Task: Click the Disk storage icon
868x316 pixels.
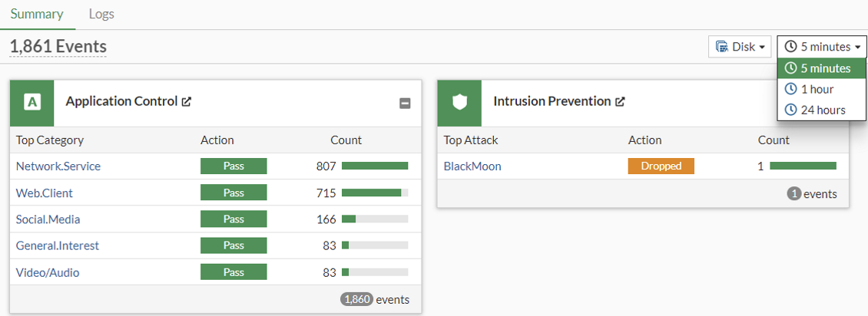Action: pyautogui.click(x=721, y=47)
